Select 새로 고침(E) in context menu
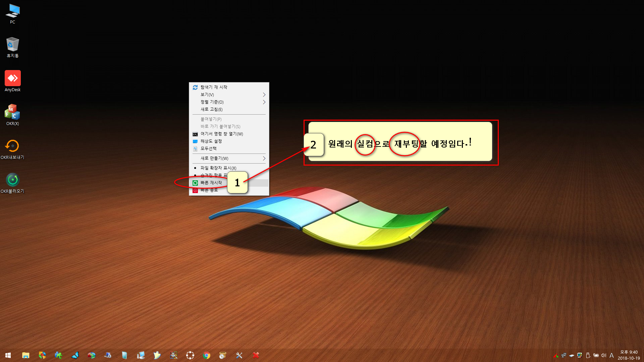 pyautogui.click(x=229, y=109)
